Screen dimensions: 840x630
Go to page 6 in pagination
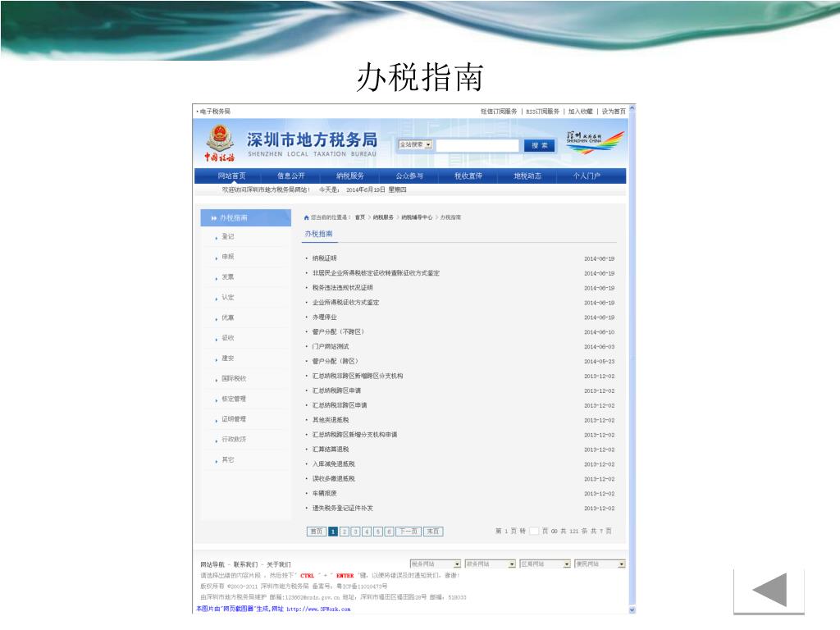(389, 532)
